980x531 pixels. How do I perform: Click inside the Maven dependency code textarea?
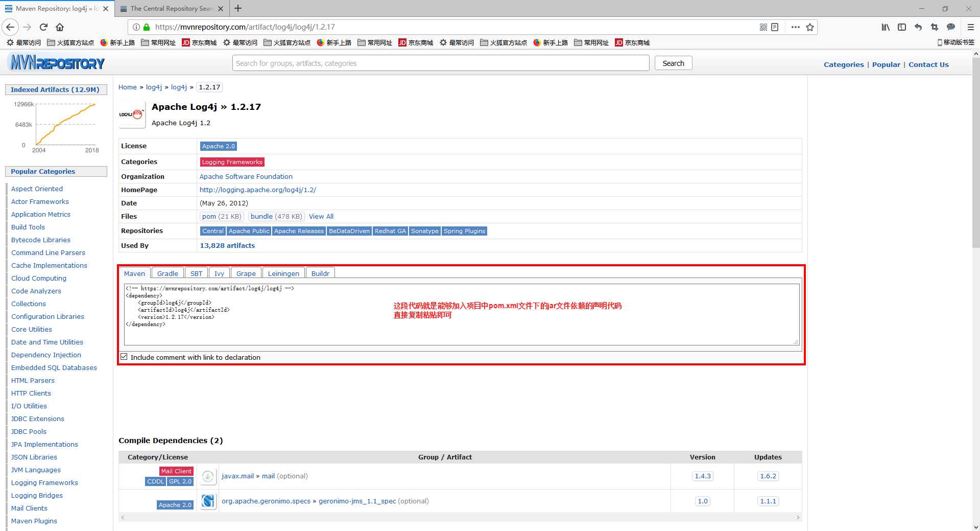pos(462,314)
